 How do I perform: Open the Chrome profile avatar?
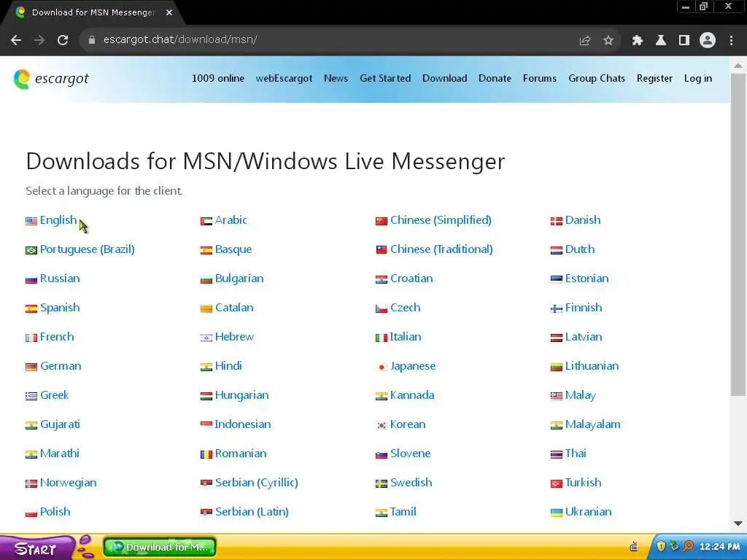point(708,41)
